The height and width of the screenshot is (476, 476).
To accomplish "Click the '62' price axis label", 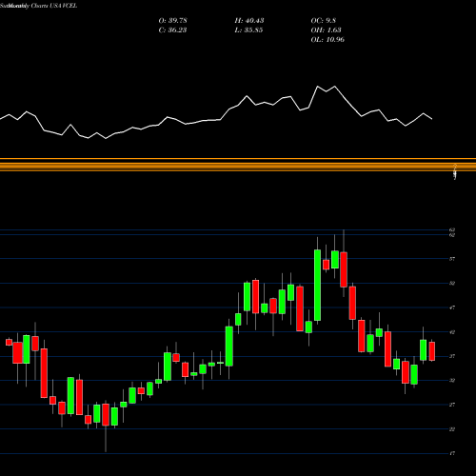I will point(452,235).
